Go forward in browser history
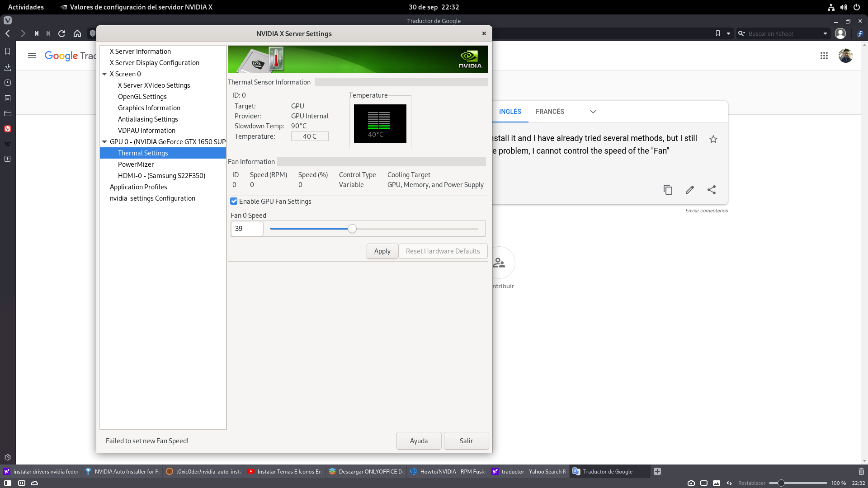This screenshot has width=868, height=488. 23,33
